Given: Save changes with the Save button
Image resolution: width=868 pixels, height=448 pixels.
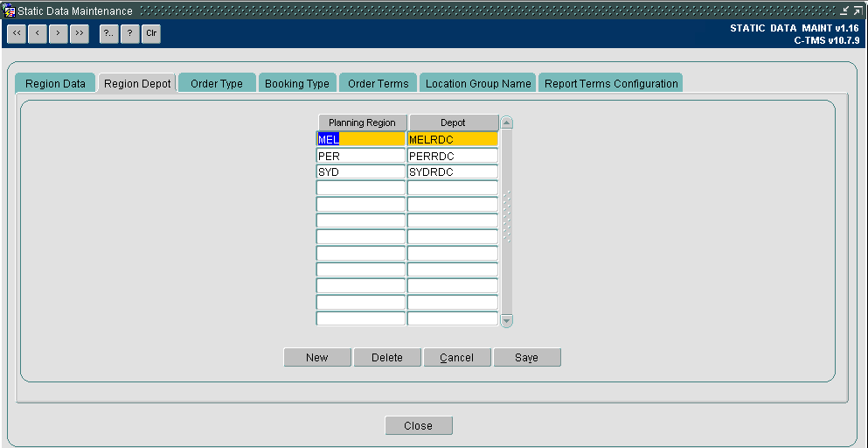Looking at the screenshot, I should tap(527, 358).
